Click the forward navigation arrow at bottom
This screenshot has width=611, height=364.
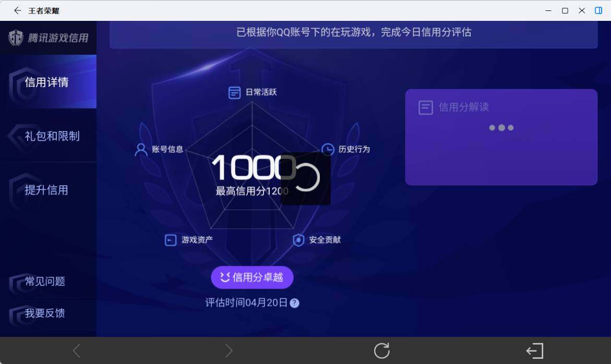tap(229, 350)
